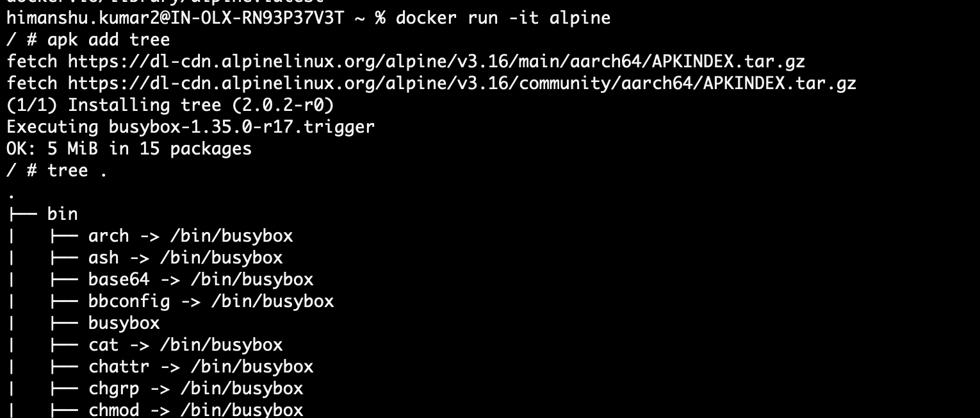Click the 'Installing tree (2.0.2-r0)' line

click(200, 105)
